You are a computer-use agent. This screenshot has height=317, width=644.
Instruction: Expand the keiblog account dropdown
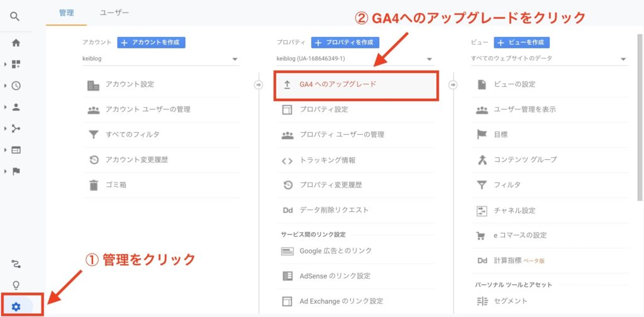pos(160,58)
